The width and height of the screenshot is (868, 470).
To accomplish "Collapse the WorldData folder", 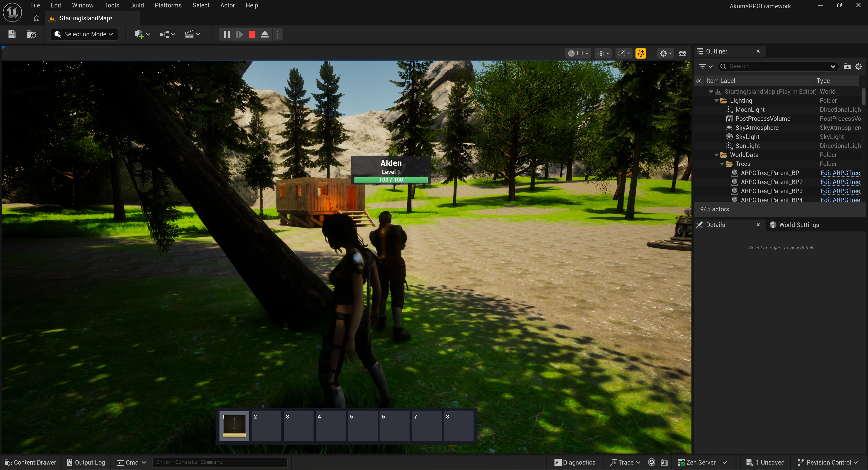I will click(x=716, y=155).
